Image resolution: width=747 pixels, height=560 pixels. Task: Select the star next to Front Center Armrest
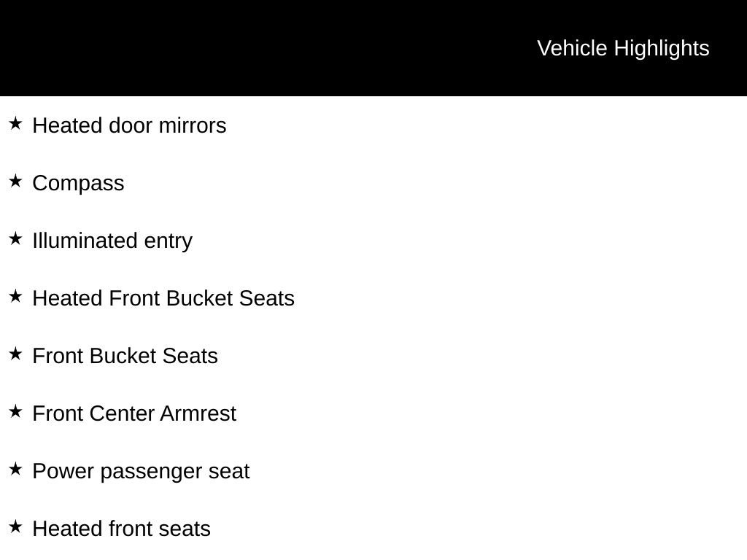(x=15, y=411)
